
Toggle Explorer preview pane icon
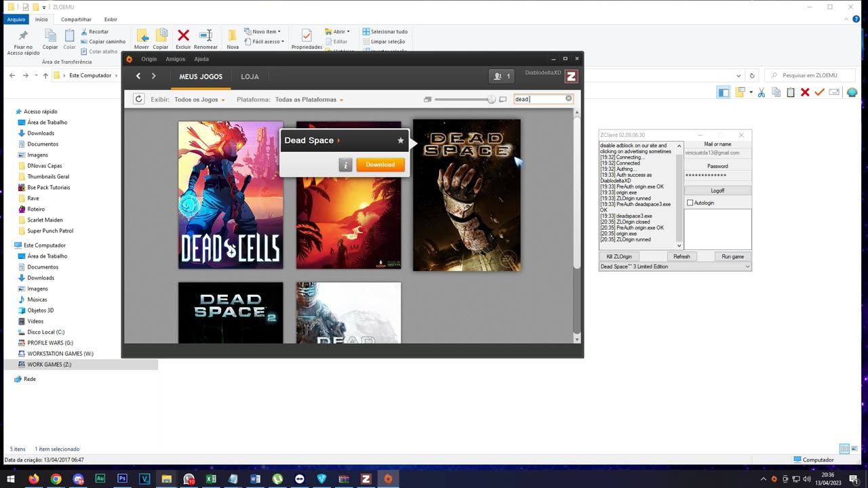724,92
